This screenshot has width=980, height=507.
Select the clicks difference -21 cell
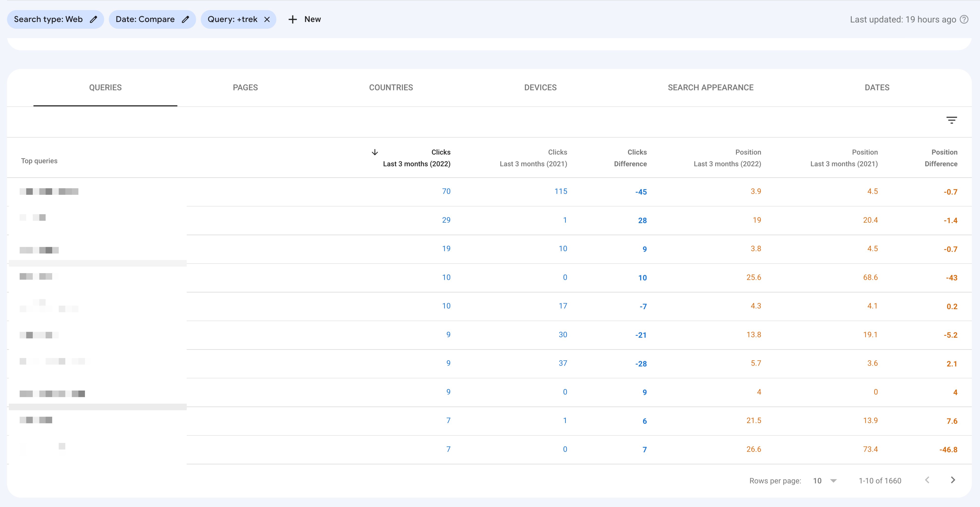641,335
